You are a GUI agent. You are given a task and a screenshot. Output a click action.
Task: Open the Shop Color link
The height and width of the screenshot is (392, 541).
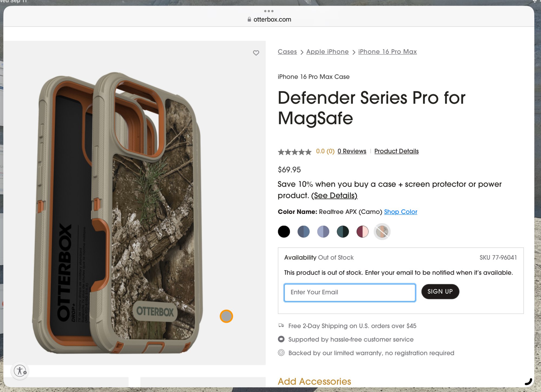click(x=400, y=212)
